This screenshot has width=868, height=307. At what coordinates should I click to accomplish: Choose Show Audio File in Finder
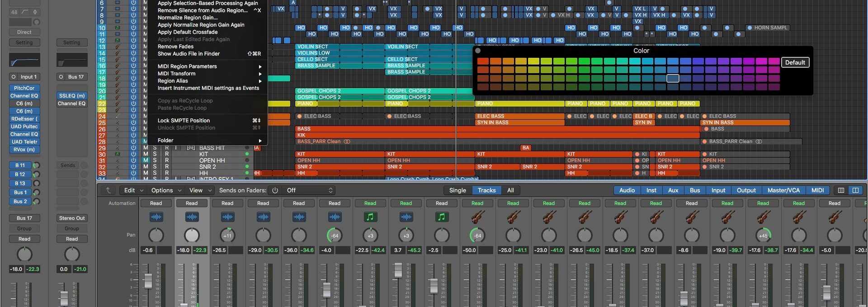pos(189,54)
